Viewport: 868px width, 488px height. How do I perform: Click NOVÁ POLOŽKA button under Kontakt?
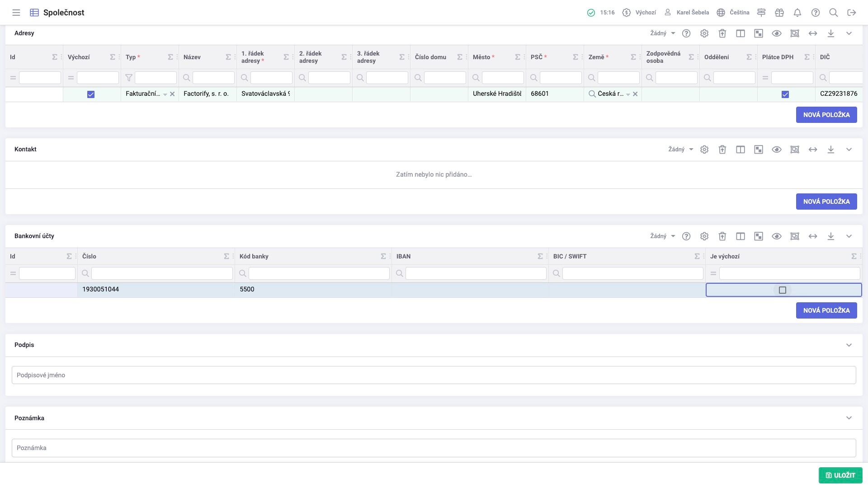click(826, 202)
